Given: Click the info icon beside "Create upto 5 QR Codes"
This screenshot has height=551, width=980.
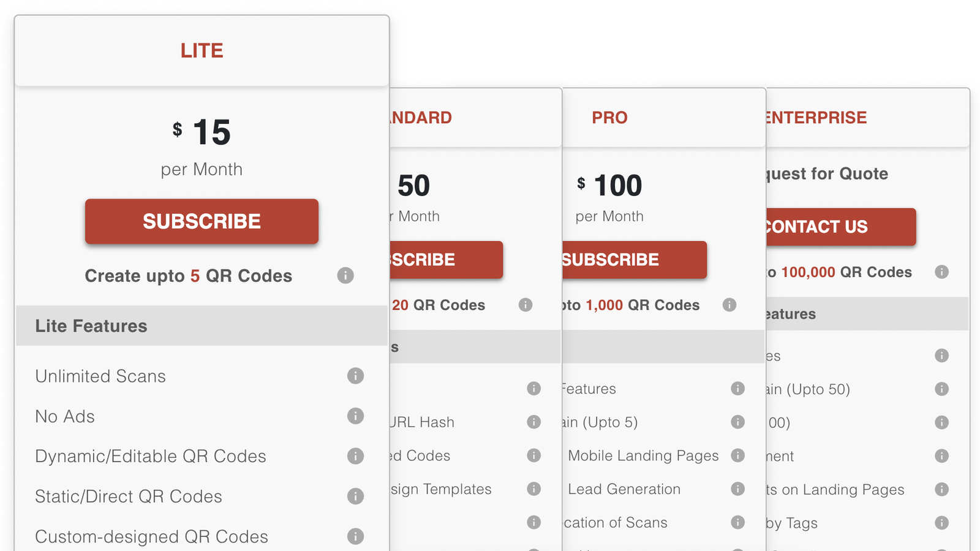Looking at the screenshot, I should click(x=345, y=276).
